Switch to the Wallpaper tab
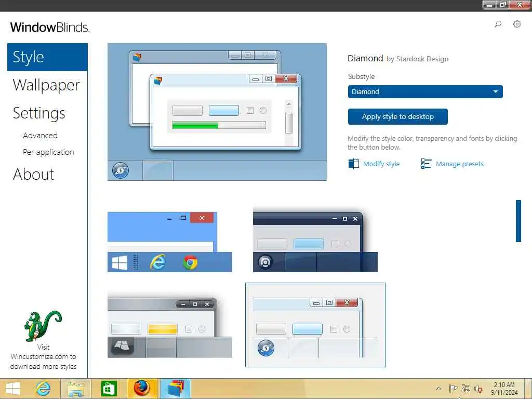 pyautogui.click(x=46, y=85)
